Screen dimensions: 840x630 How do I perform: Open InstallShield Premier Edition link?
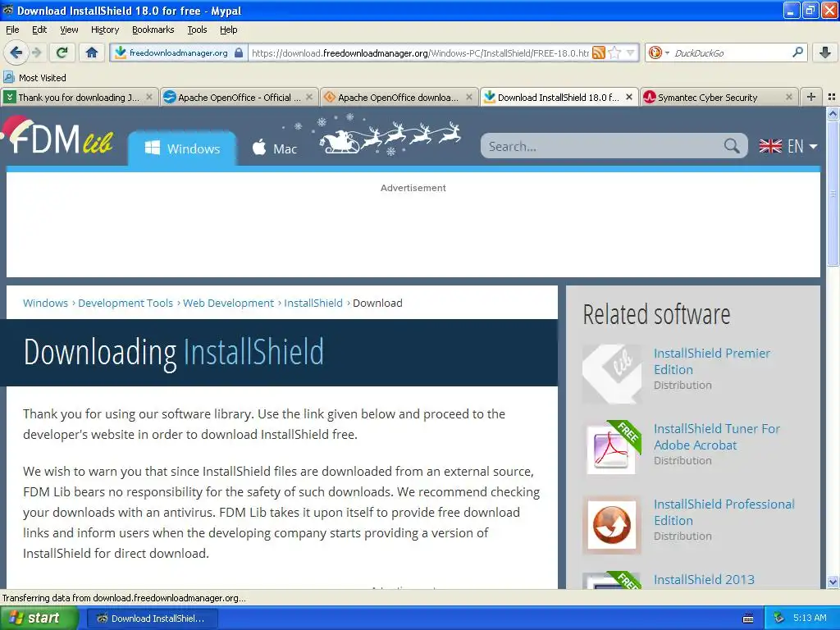[x=711, y=361]
